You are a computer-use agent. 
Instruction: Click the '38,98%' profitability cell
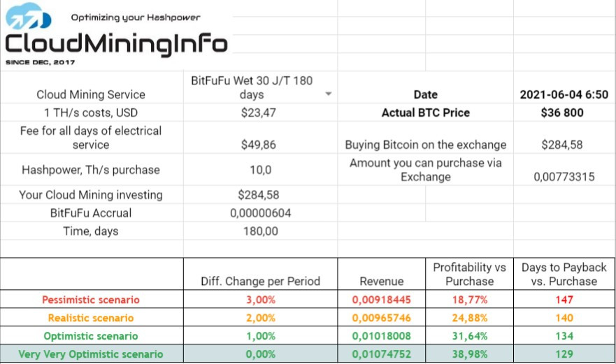click(469, 354)
